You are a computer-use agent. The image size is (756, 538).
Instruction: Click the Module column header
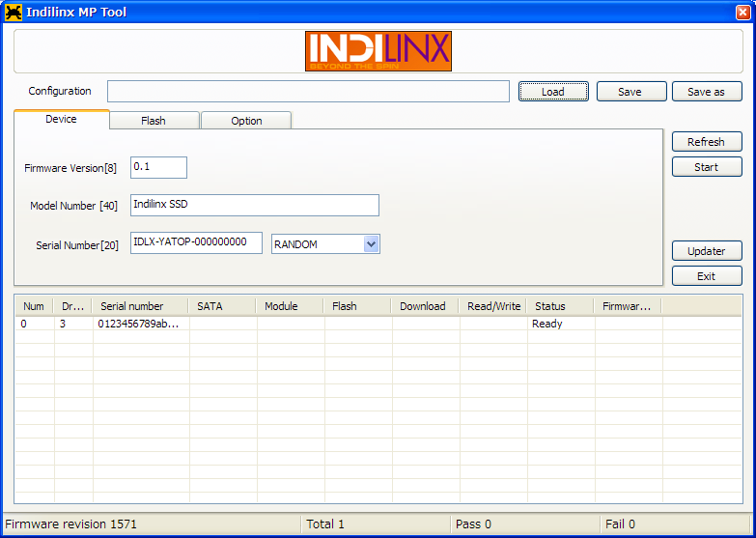point(290,306)
